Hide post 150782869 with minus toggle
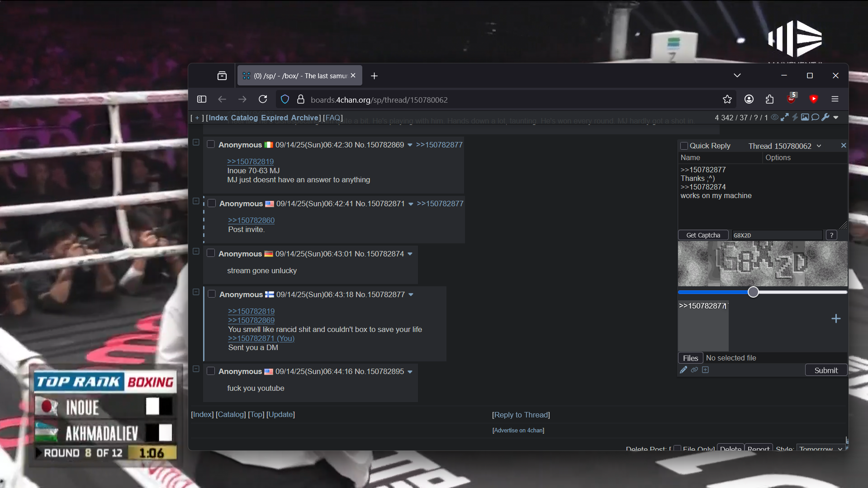 (x=196, y=142)
